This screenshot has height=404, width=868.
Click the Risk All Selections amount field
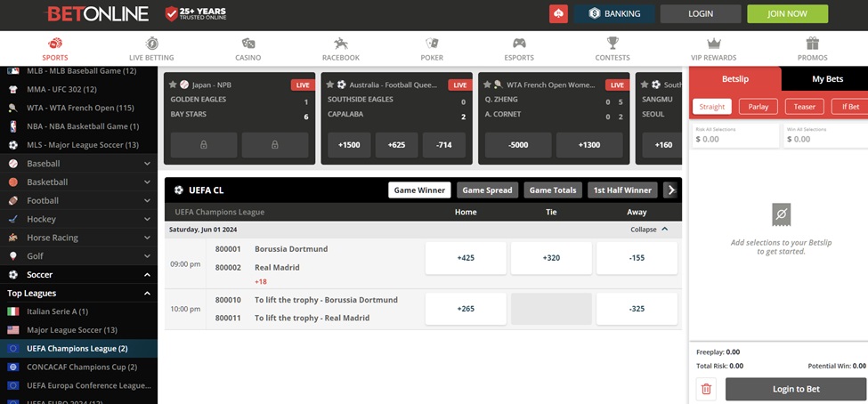(734, 139)
